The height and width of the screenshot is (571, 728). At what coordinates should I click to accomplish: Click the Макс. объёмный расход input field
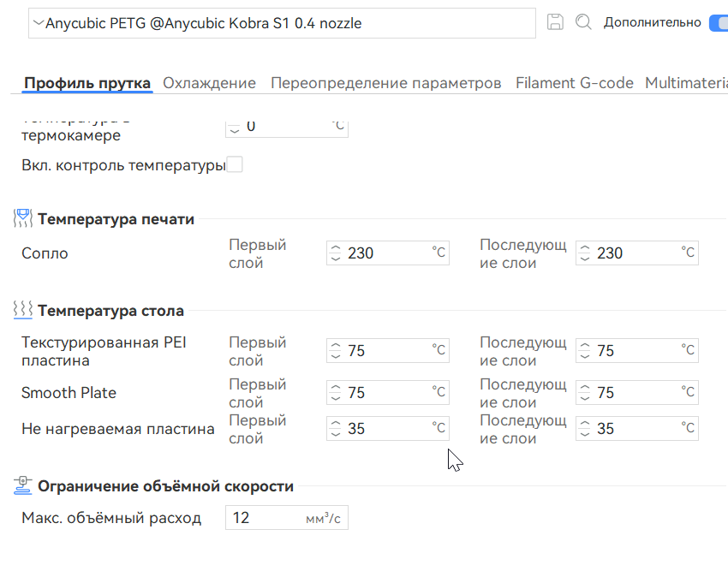266,518
